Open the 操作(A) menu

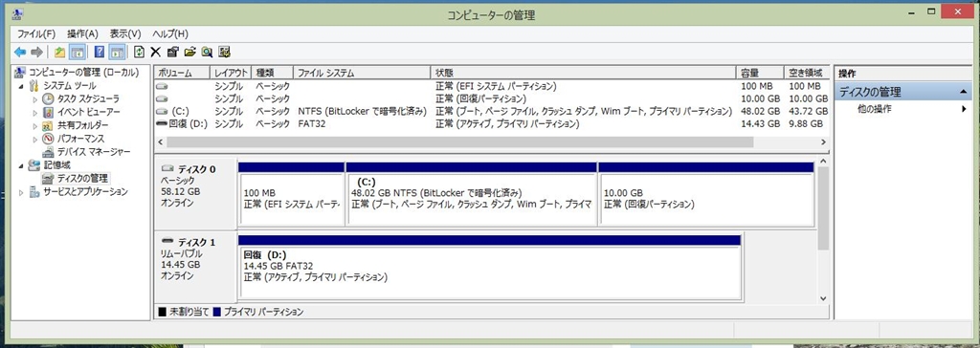(x=82, y=33)
